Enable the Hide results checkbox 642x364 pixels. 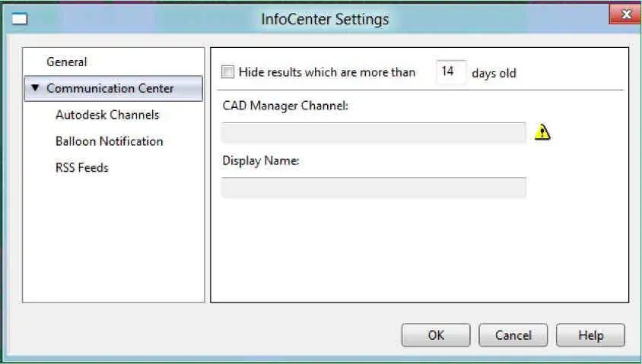click(227, 73)
